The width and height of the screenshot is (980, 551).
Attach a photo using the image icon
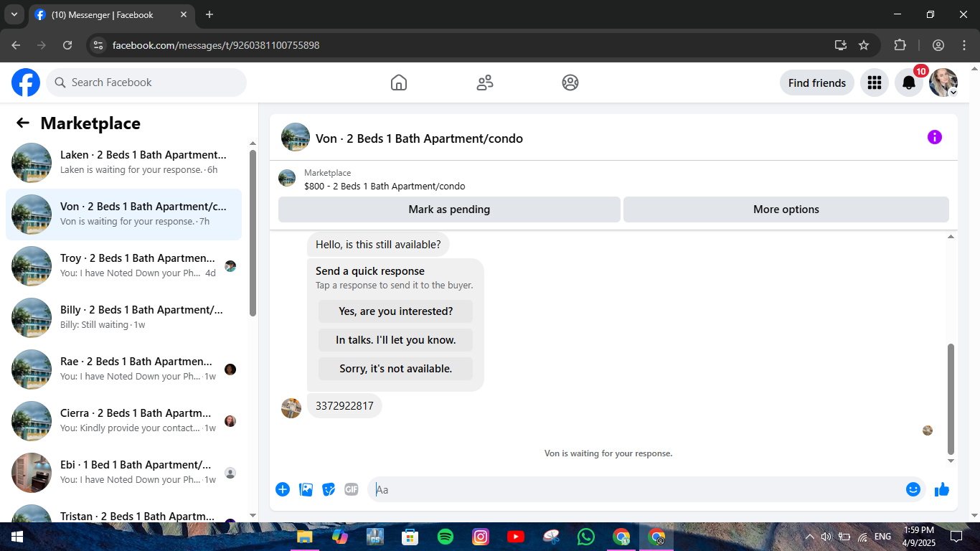click(306, 489)
